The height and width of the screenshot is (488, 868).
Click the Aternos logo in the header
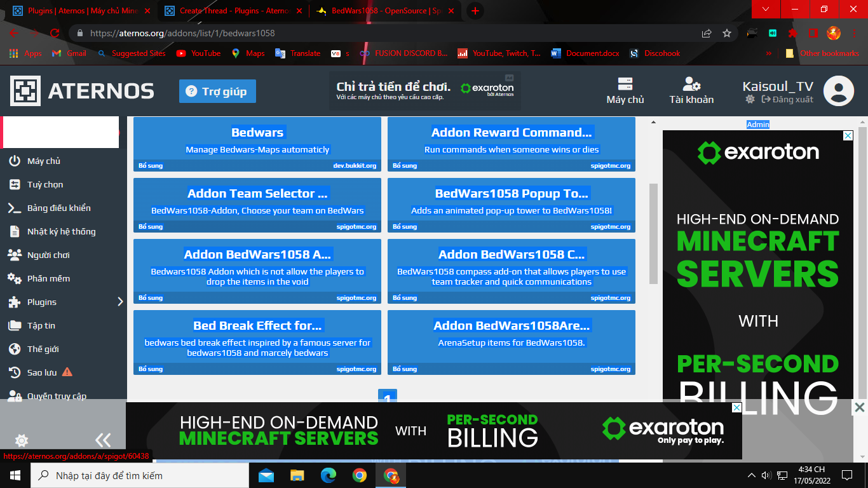pos(82,91)
